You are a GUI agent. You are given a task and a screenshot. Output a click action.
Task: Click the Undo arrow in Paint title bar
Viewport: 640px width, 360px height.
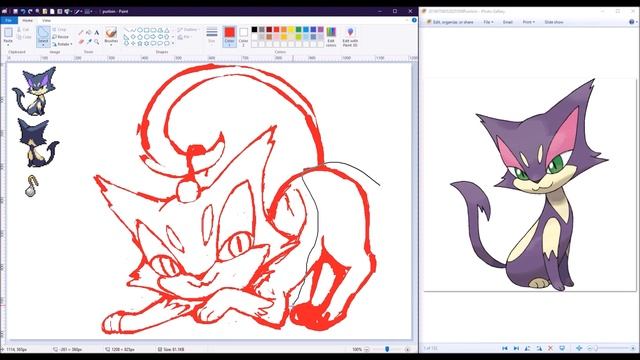point(23,11)
